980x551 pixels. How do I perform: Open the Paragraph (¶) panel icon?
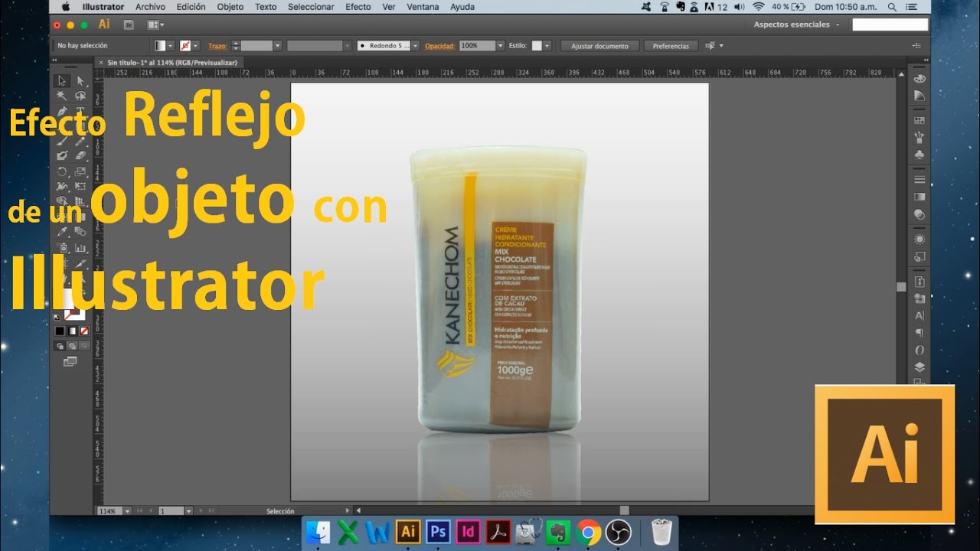point(920,333)
